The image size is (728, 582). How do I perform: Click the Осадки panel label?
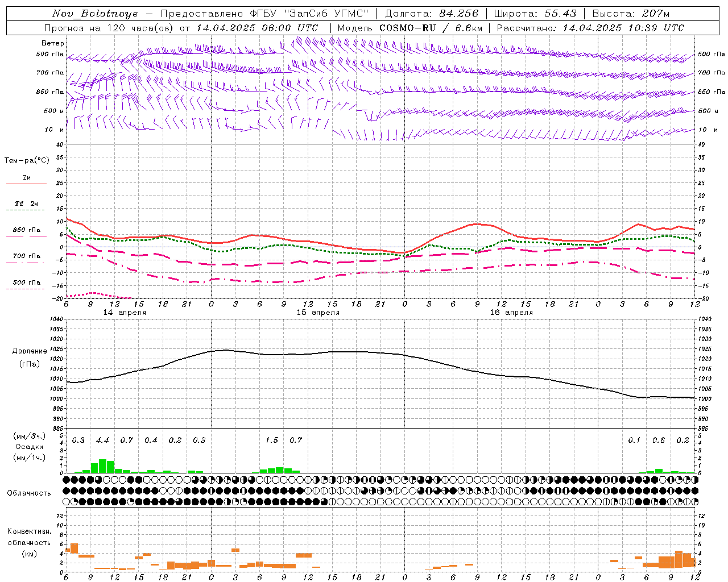tap(29, 447)
